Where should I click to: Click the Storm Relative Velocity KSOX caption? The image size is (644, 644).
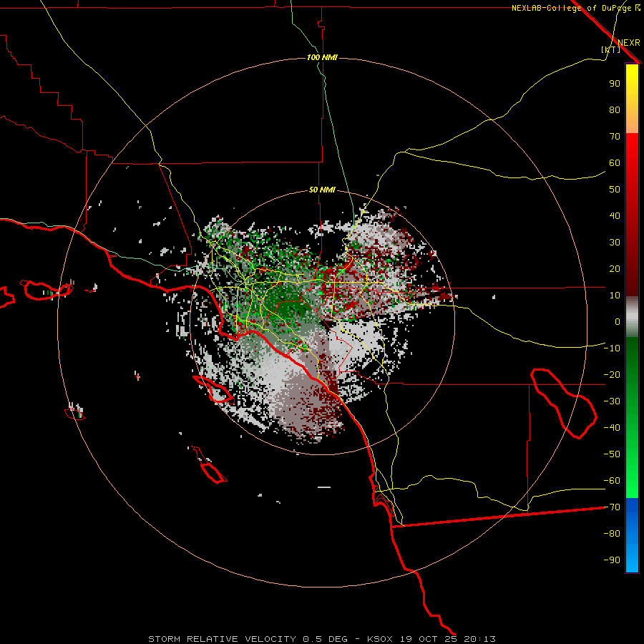pyautogui.click(x=322, y=639)
